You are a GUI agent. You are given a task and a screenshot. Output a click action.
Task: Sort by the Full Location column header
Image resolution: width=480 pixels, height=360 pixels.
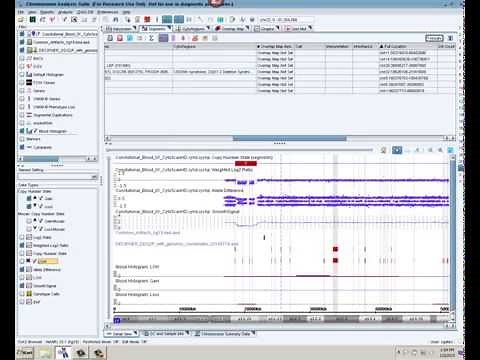(x=408, y=46)
